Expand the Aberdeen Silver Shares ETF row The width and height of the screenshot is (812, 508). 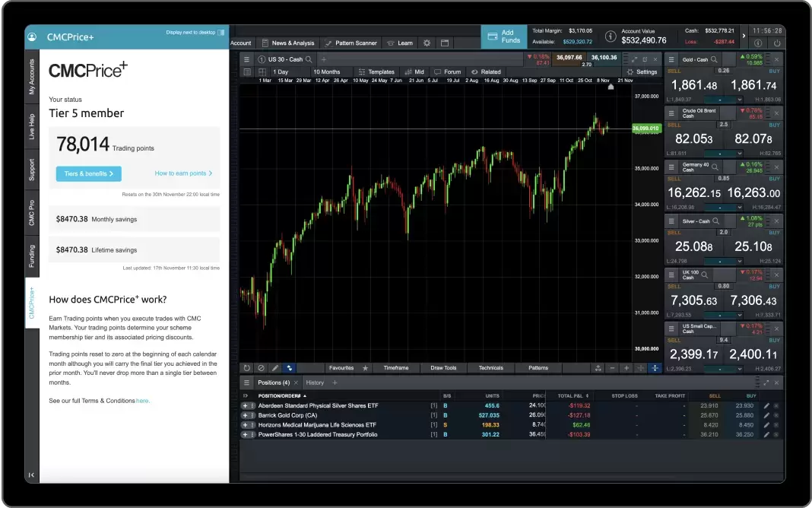pos(246,405)
